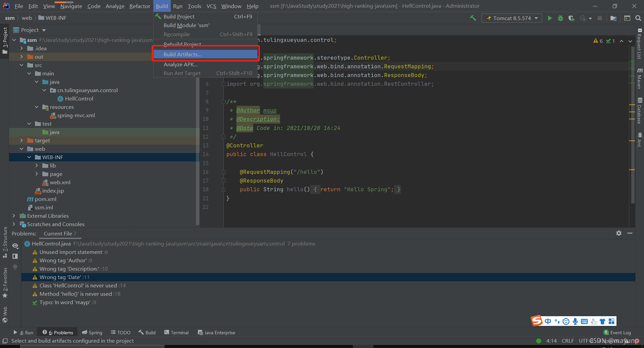This screenshot has height=348, width=644.
Task: Open the TODO tool window button
Action: tap(121, 332)
